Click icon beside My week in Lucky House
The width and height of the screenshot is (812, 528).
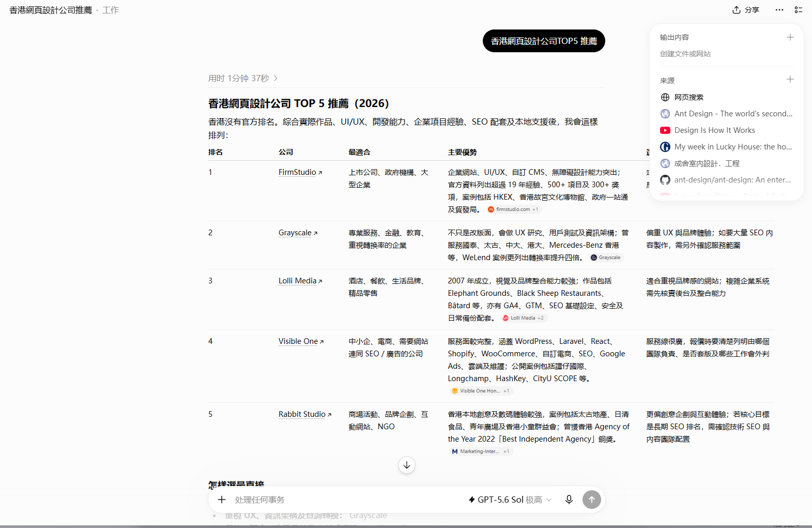point(665,147)
